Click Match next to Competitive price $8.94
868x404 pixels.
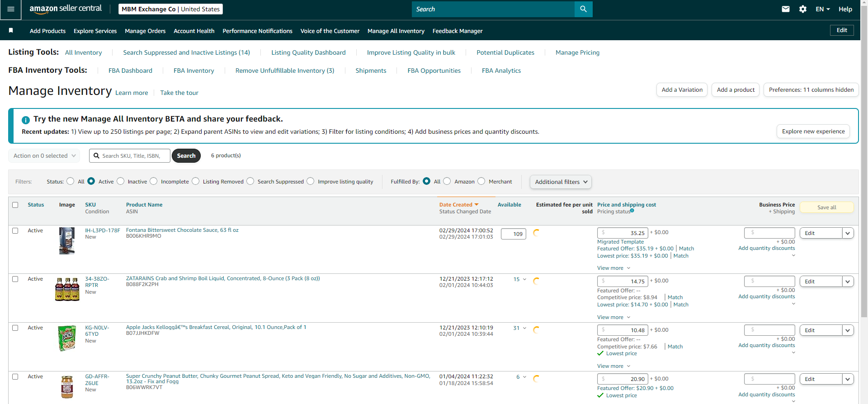pyautogui.click(x=675, y=297)
